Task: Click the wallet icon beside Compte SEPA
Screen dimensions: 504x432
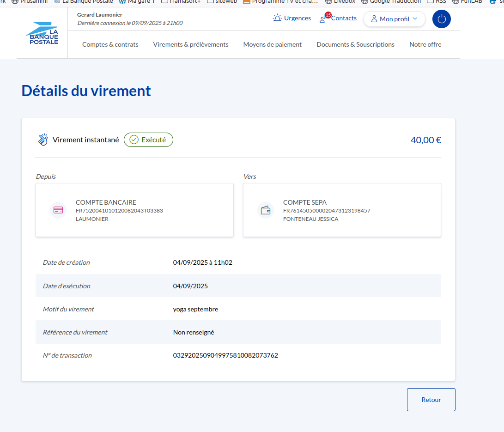Action: 266,210
